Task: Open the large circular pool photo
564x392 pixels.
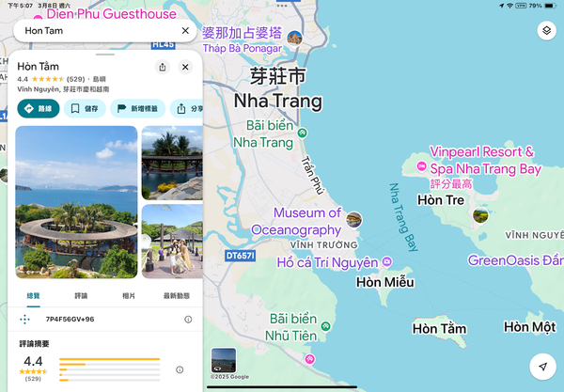Action: (76, 202)
